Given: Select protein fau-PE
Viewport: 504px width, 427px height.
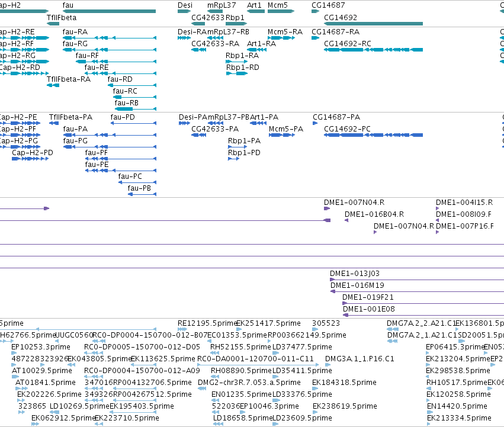Looking at the screenshot, I should click(x=97, y=165).
